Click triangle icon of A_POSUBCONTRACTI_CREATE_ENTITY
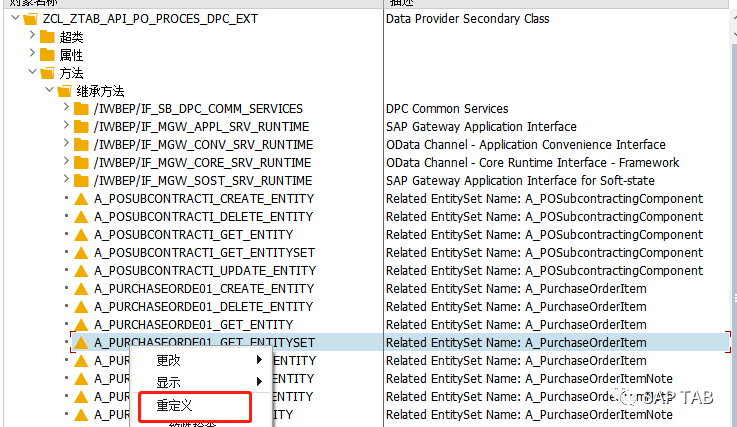Viewport: 737px width, 427px height. (x=81, y=199)
